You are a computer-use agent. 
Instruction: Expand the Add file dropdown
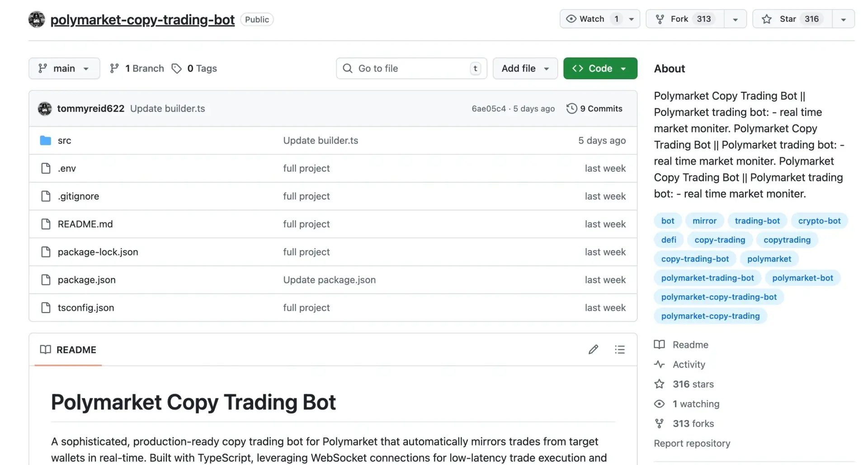coord(525,68)
